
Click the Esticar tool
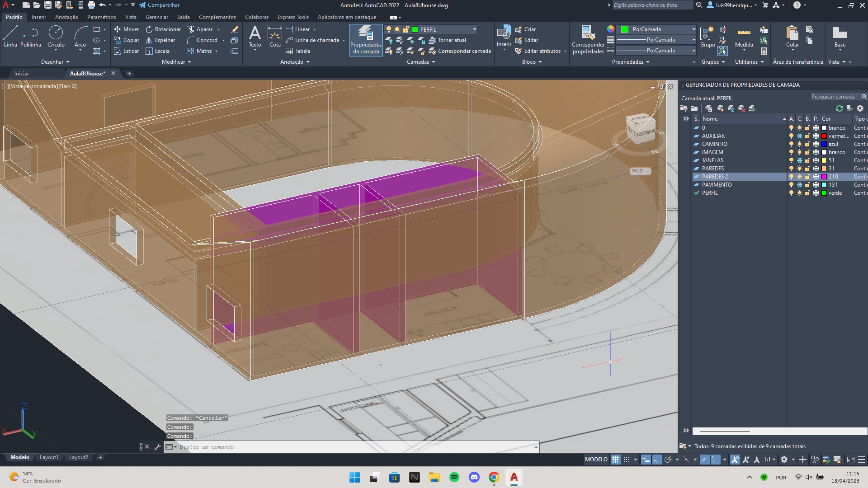point(127,51)
